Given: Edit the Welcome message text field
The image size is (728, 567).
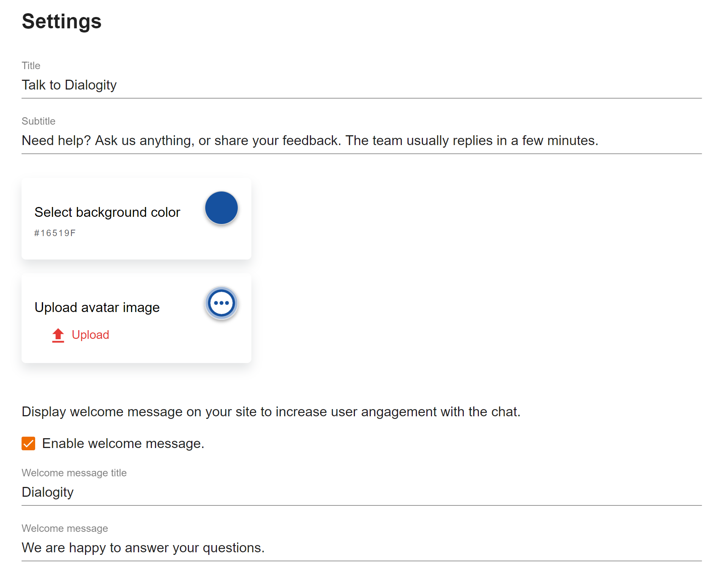Looking at the screenshot, I should pos(361,548).
